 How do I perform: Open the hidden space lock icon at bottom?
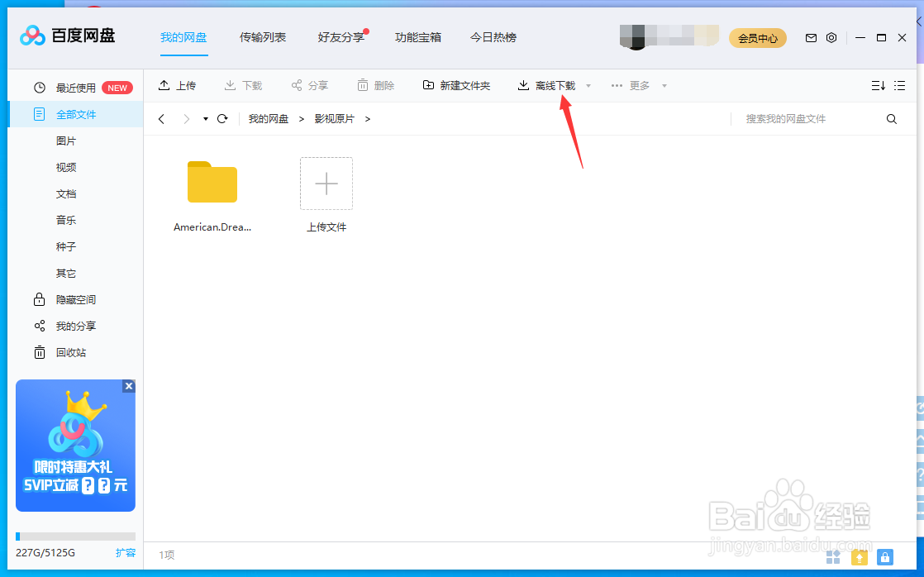pyautogui.click(x=885, y=557)
